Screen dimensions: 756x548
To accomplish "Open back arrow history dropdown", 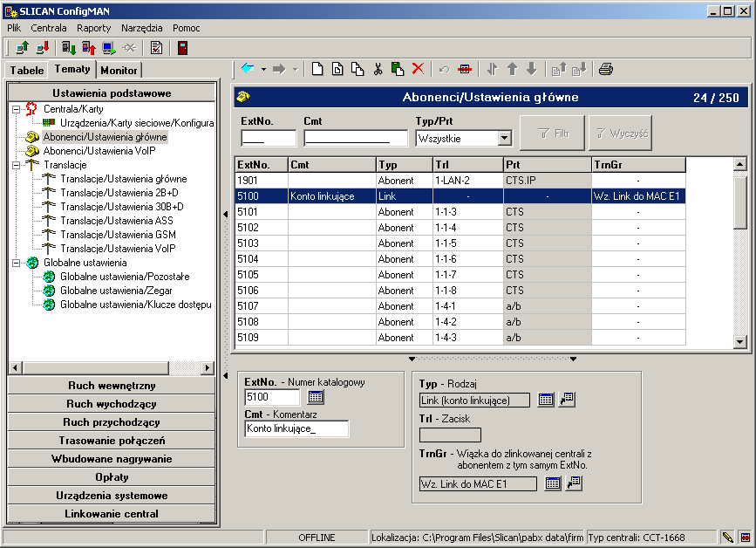I will (x=263, y=69).
